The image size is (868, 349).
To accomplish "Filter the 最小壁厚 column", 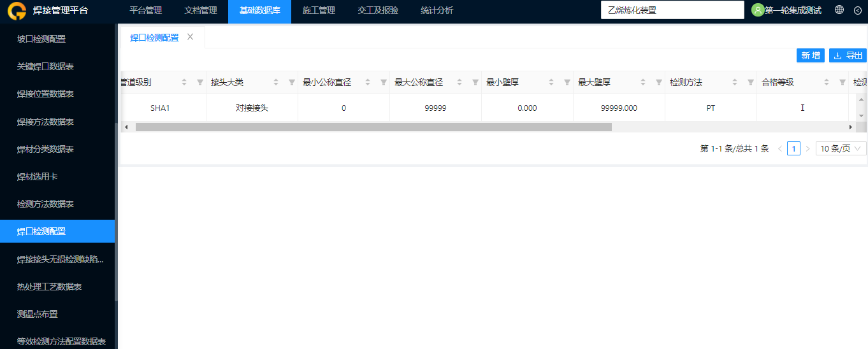I will 567,82.
